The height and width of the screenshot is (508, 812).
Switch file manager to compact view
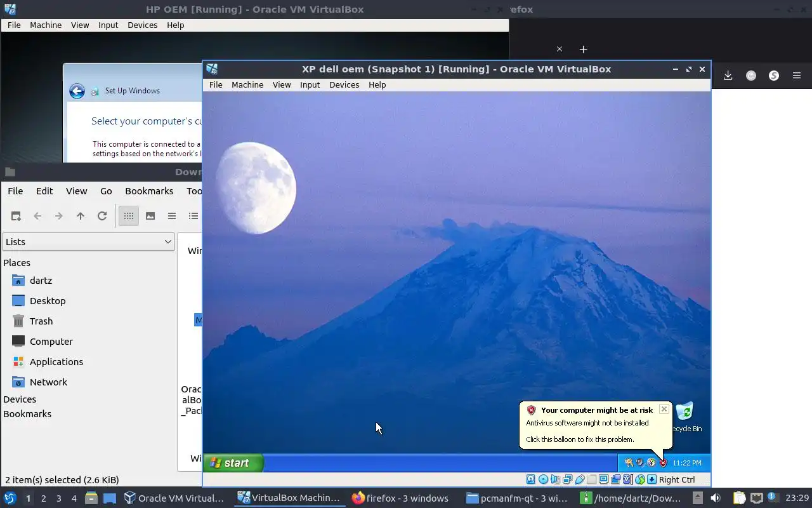point(172,216)
